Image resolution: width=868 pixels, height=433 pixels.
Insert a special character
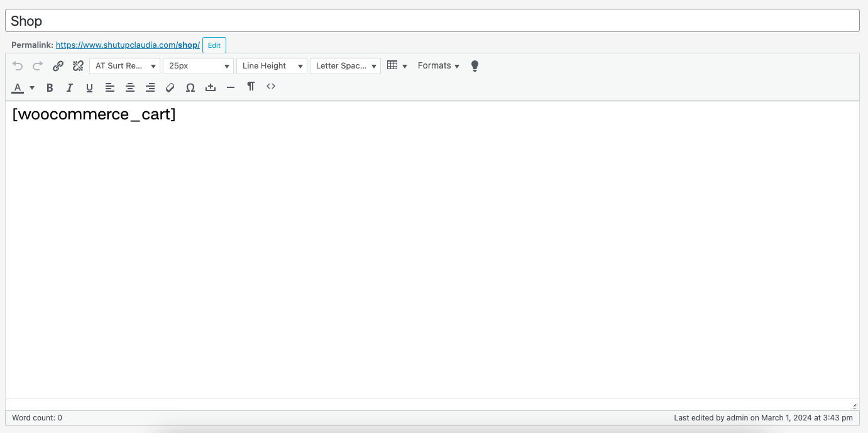click(190, 87)
